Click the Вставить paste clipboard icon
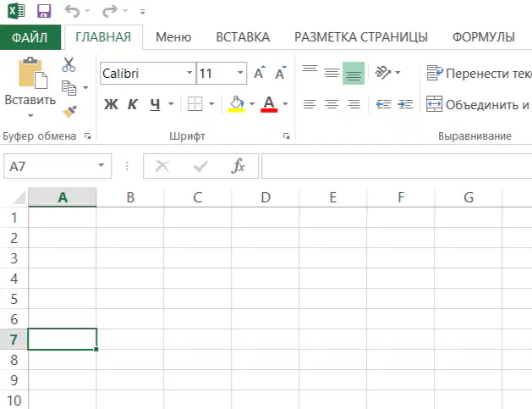 [33, 73]
